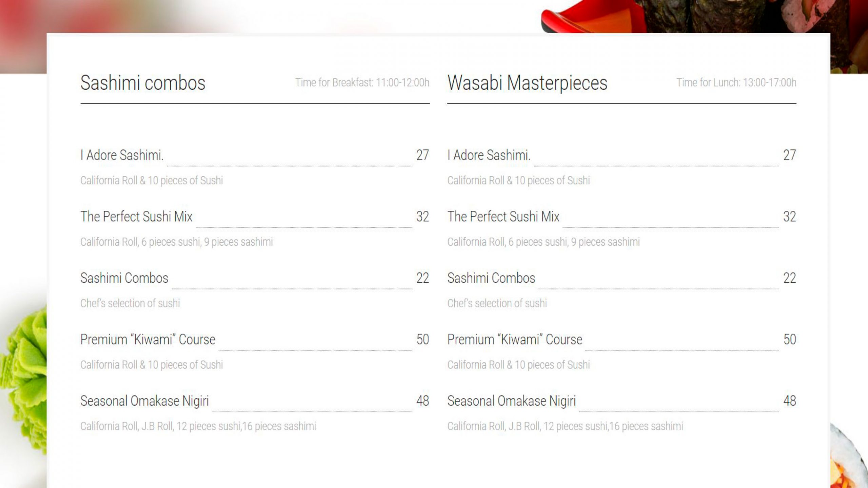Open "The Perfect Sushi Mix" under Sashimi combos

[x=136, y=217]
